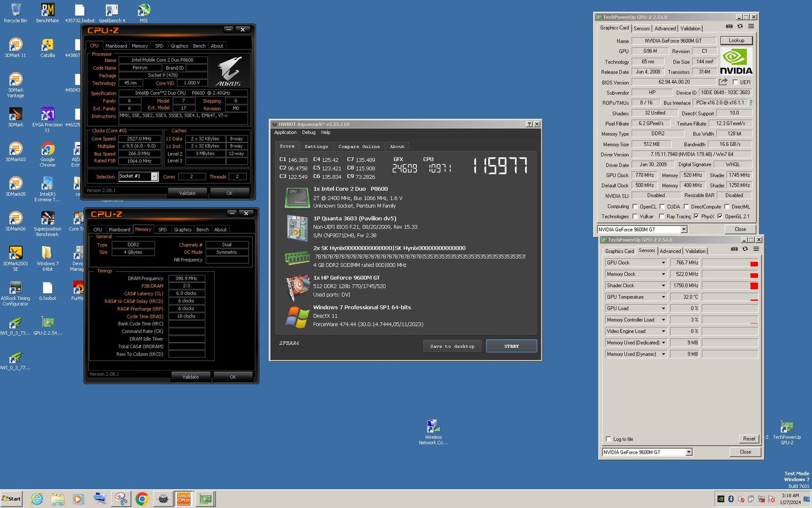Expand GPU Load sensor dropdown
This screenshot has width=812, height=508.
pos(664,309)
